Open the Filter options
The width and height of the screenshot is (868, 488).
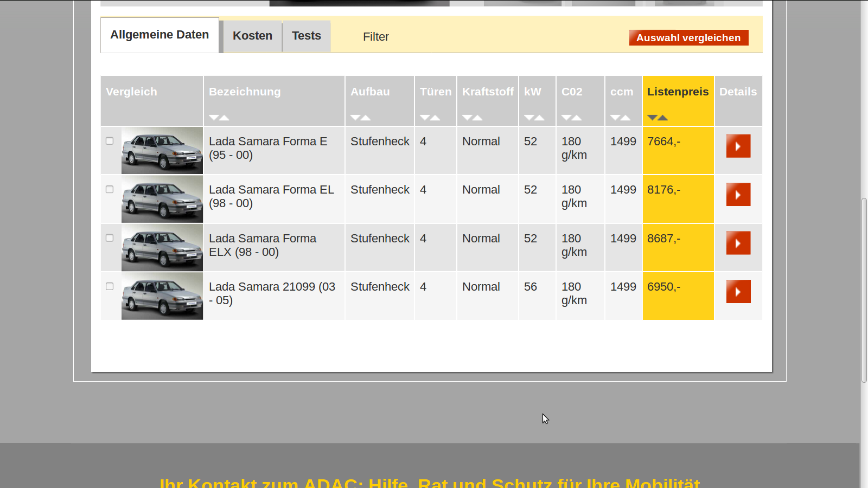tap(376, 37)
